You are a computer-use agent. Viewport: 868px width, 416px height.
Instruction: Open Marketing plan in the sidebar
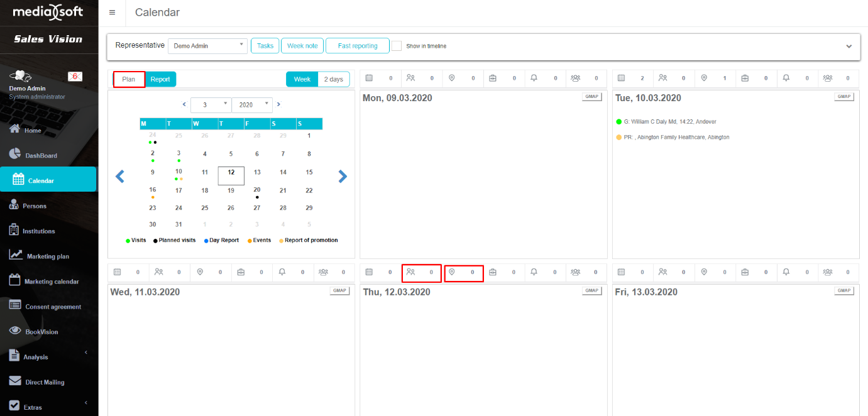(x=48, y=256)
